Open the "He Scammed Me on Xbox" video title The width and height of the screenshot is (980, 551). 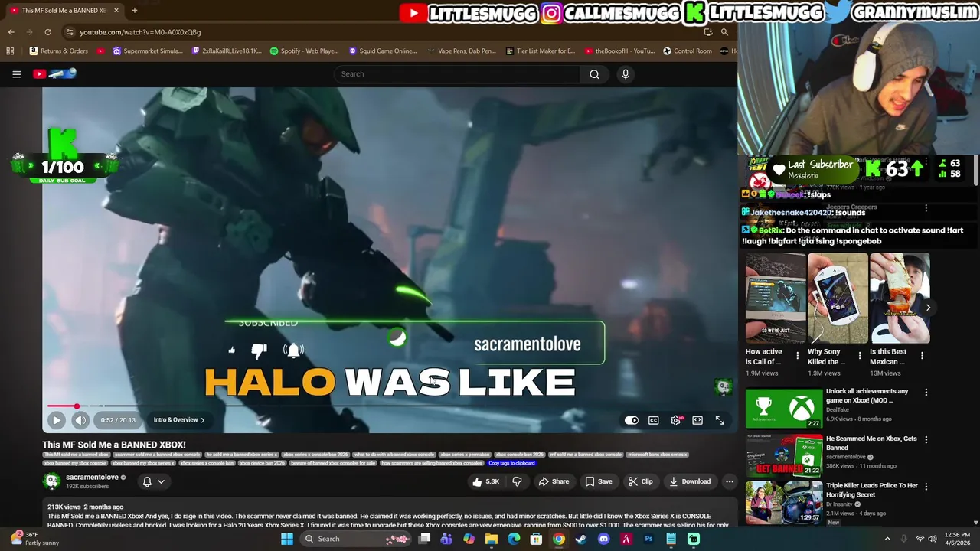point(871,443)
